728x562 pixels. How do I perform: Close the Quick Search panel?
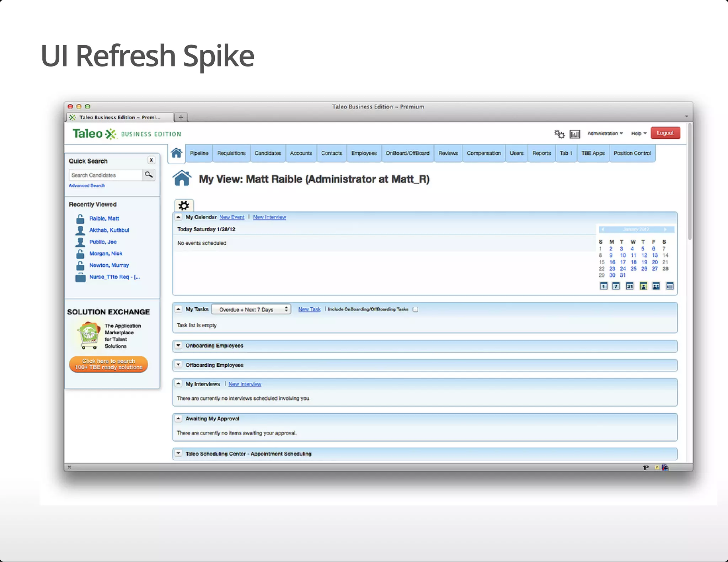[x=151, y=160]
